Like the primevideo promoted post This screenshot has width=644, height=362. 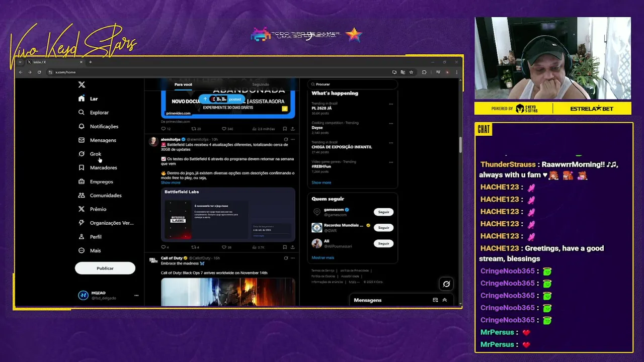coord(224,129)
